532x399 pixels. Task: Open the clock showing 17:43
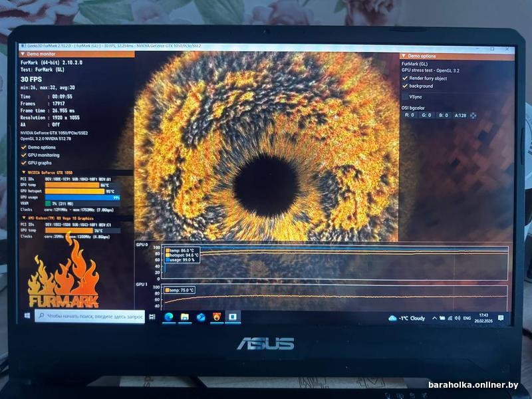pos(483,318)
